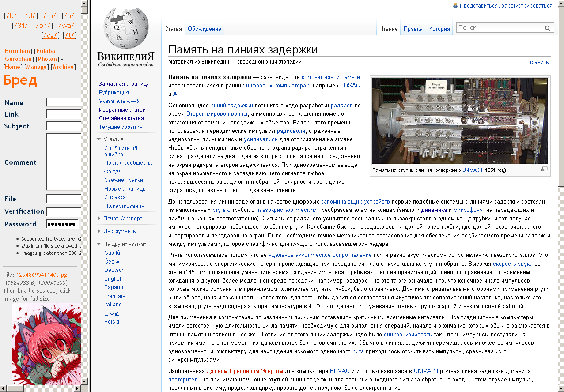The width and height of the screenshot is (564, 392).
Task: Open red link Джоном Преспером Экертом
Action: point(244,371)
